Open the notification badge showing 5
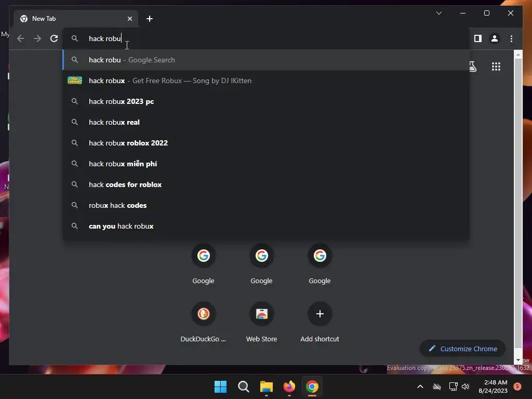The image size is (532, 399). point(517,387)
